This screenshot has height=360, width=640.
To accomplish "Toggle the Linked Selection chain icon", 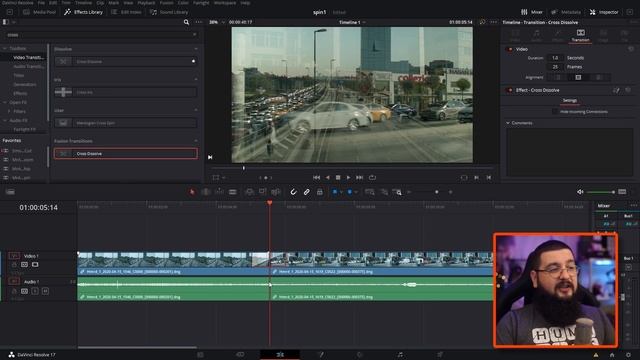I will [x=307, y=192].
